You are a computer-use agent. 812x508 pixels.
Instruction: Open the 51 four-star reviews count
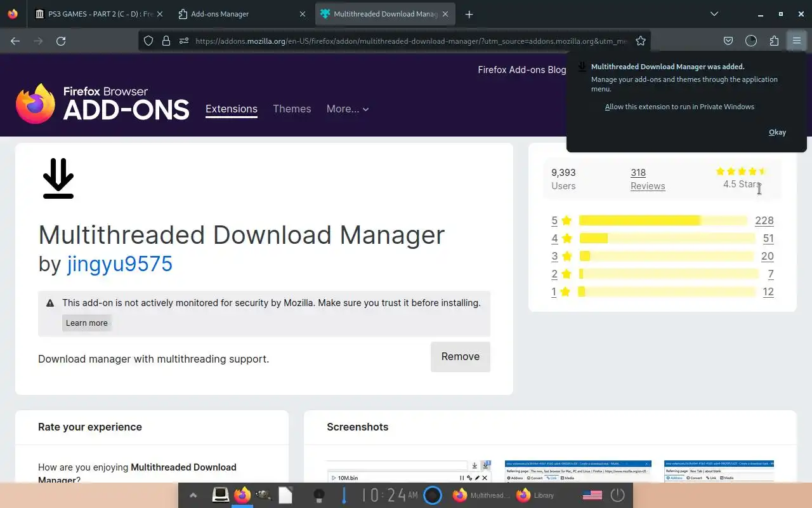[x=768, y=238]
